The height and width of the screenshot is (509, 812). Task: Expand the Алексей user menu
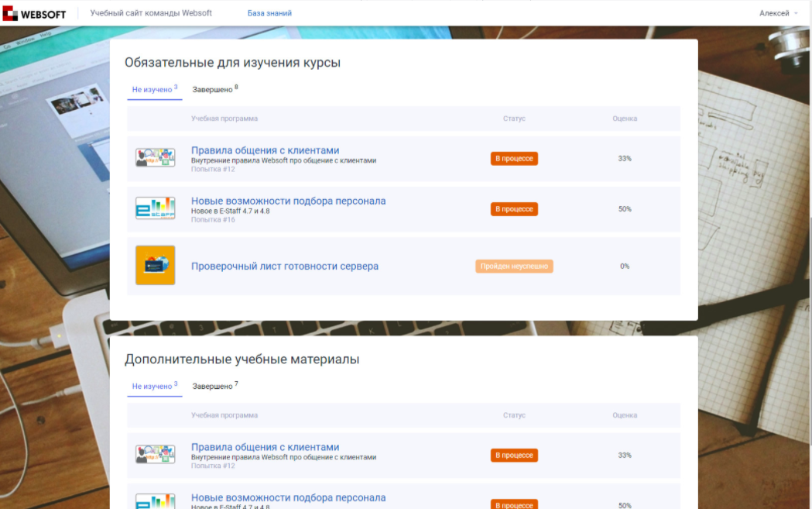click(779, 13)
